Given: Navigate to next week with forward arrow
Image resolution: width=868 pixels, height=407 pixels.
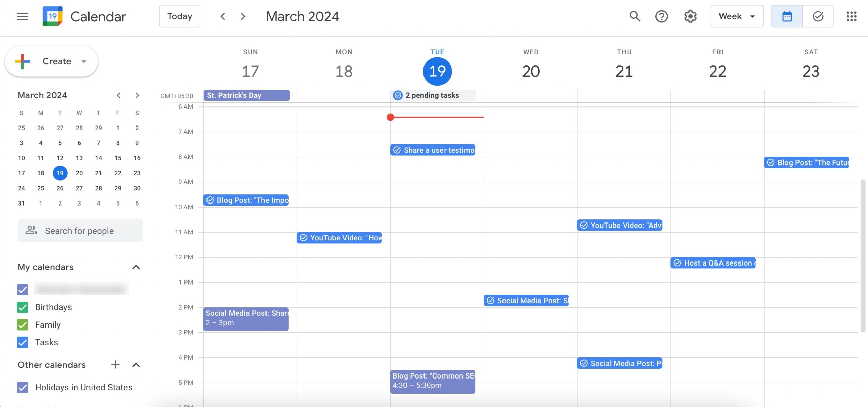Looking at the screenshot, I should click(x=242, y=16).
